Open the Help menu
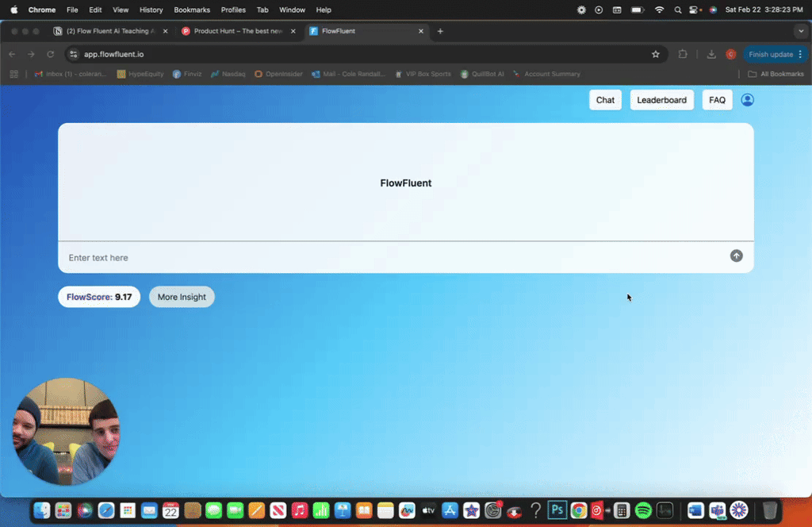 (324, 10)
